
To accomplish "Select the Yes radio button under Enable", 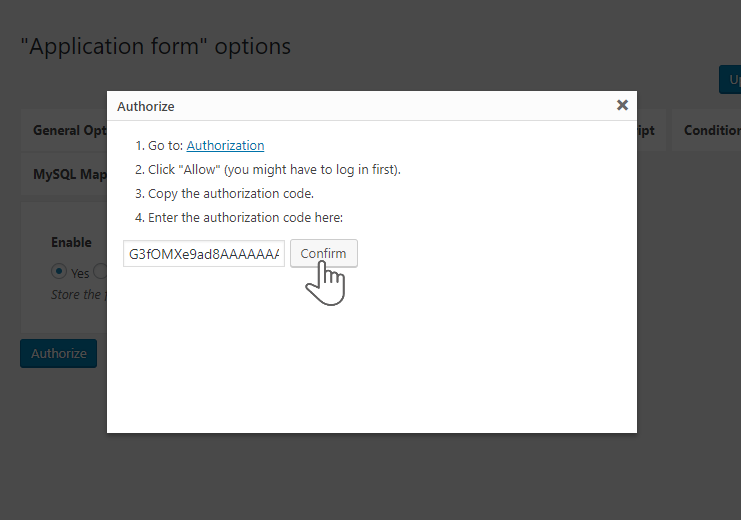I will (59, 271).
